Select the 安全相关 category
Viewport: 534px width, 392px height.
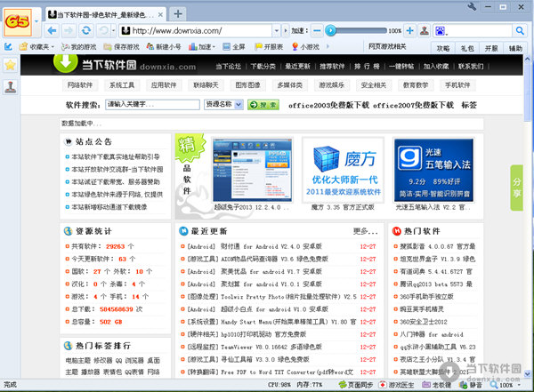point(373,85)
